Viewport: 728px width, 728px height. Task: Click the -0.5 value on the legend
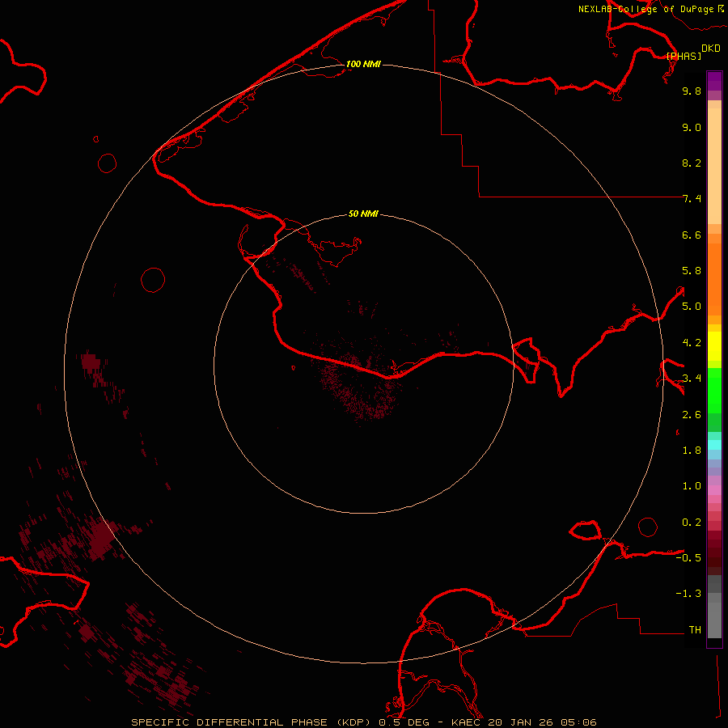click(x=691, y=558)
